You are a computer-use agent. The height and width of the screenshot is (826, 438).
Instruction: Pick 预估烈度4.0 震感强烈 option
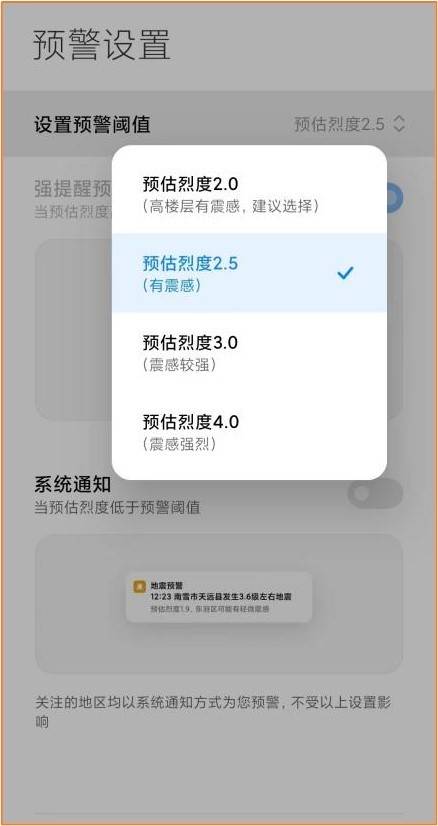point(249,431)
